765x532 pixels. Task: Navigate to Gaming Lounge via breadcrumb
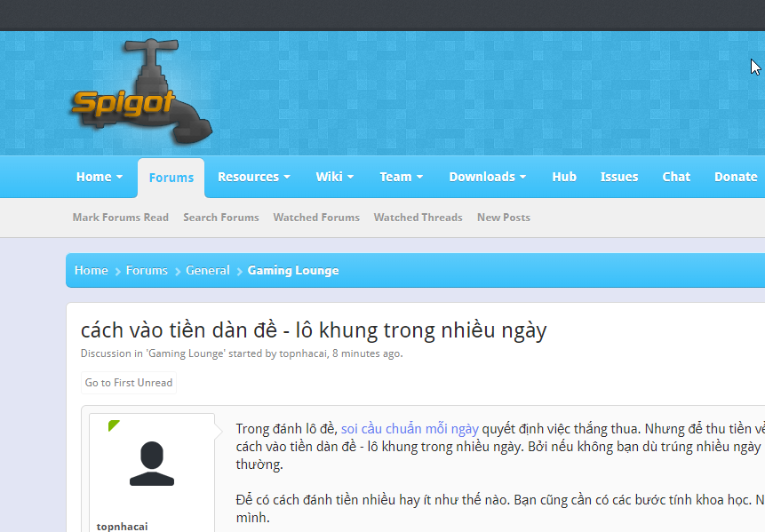pyautogui.click(x=293, y=270)
